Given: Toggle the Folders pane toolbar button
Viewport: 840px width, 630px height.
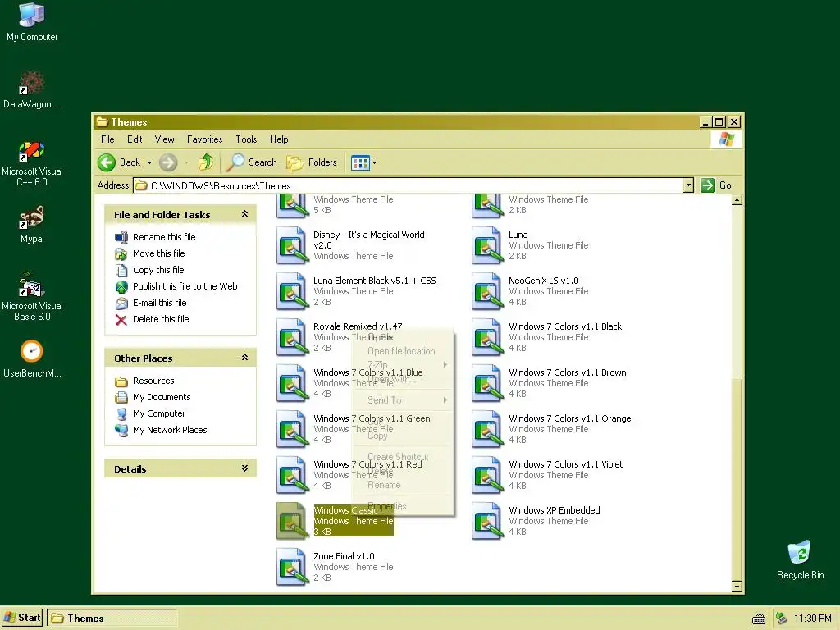Looking at the screenshot, I should point(312,162).
